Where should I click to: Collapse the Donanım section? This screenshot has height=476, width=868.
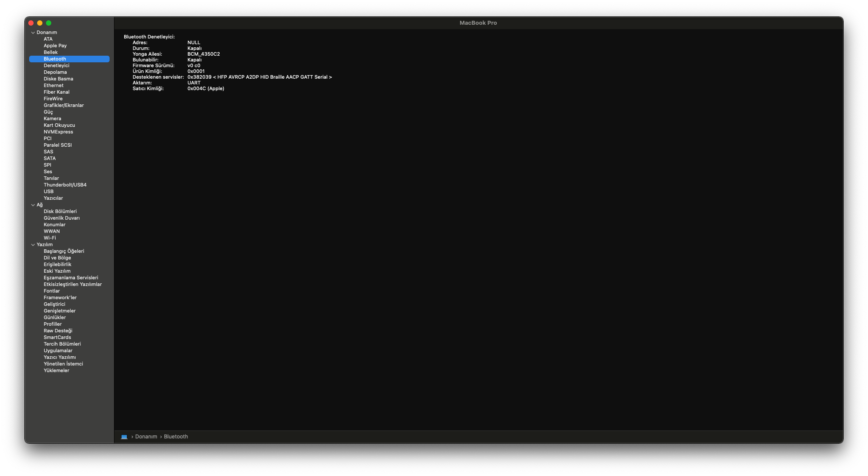point(33,33)
